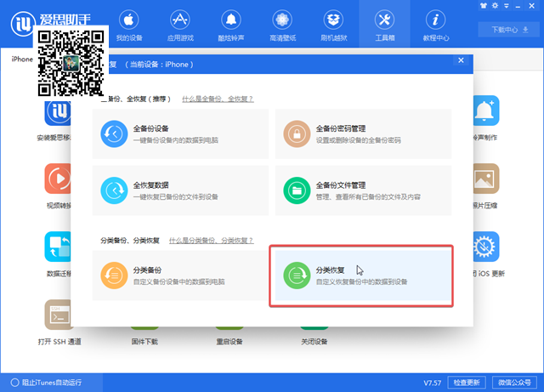544x392 pixels.
Task: Click 重启设备 label
Action: click(229, 342)
